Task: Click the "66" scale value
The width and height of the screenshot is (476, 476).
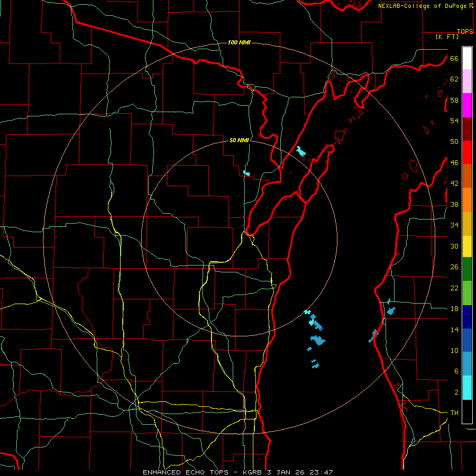Action: click(454, 58)
